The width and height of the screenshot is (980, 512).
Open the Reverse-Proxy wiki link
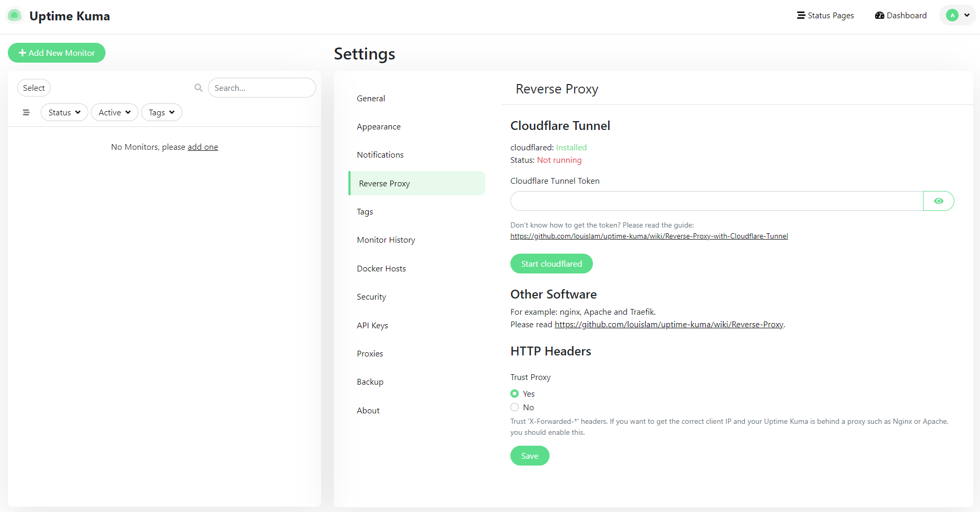(669, 325)
